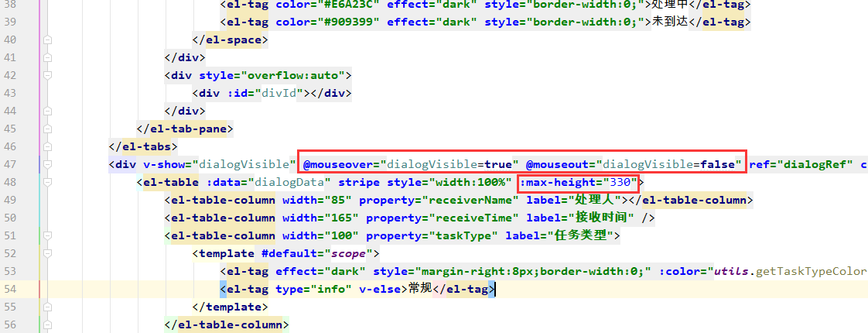Toggle the fold marker on line 56
The height and width of the screenshot is (333, 868).
pos(48,324)
